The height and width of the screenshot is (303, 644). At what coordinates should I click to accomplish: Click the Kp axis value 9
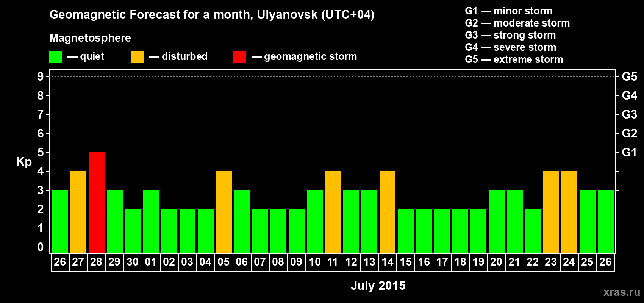(x=41, y=77)
